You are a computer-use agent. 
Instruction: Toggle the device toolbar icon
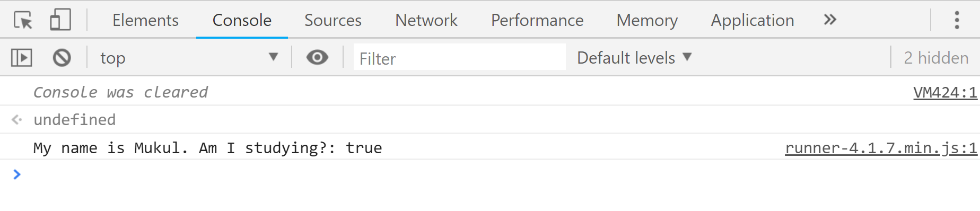(x=60, y=20)
